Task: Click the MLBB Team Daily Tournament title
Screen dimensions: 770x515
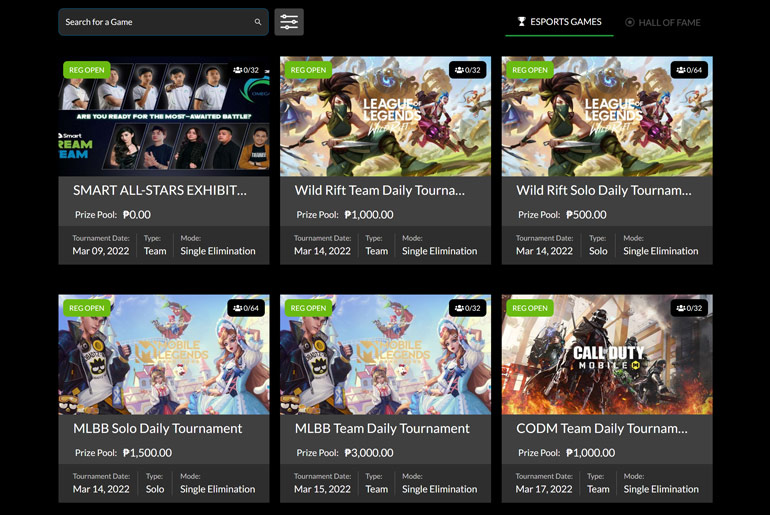Action: (382, 429)
